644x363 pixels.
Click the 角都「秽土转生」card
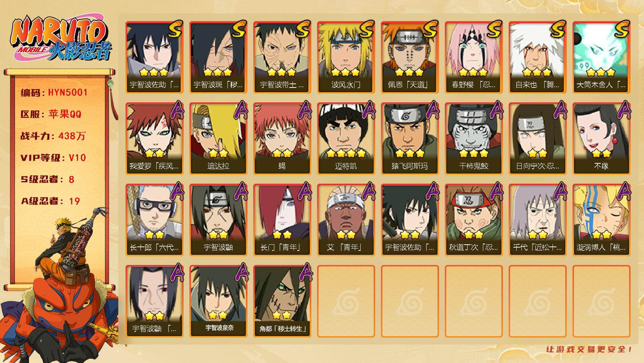pyautogui.click(x=282, y=301)
